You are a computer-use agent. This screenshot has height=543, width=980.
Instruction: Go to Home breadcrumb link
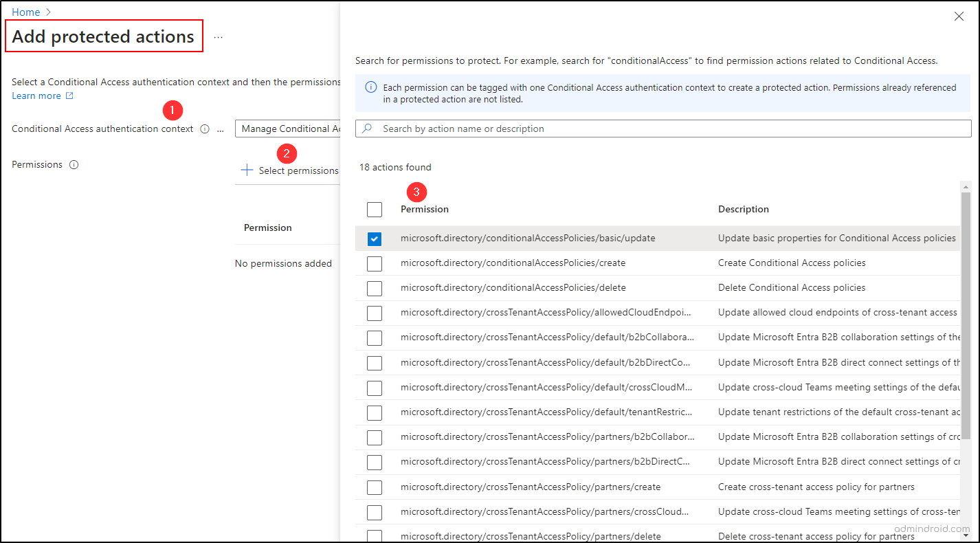(26, 12)
